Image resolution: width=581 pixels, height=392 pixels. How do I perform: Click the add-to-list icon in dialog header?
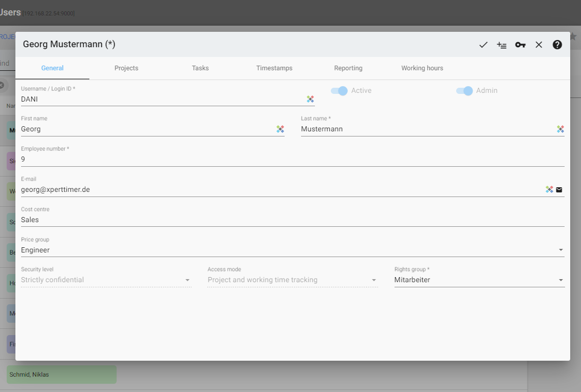tap(501, 45)
